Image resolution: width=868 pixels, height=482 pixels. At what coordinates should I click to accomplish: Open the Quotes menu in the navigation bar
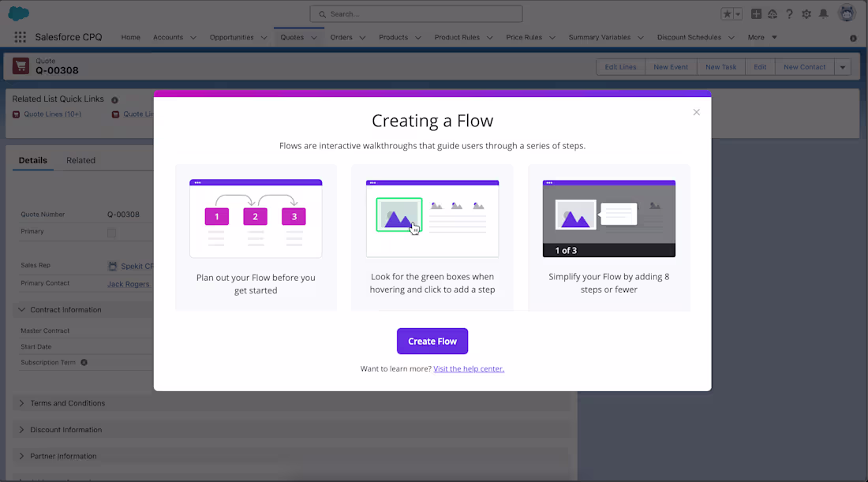(x=297, y=37)
